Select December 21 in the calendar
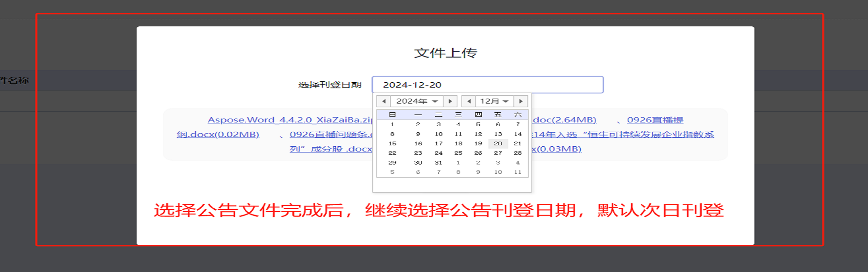Image resolution: width=868 pixels, height=272 pixels. 518,143
